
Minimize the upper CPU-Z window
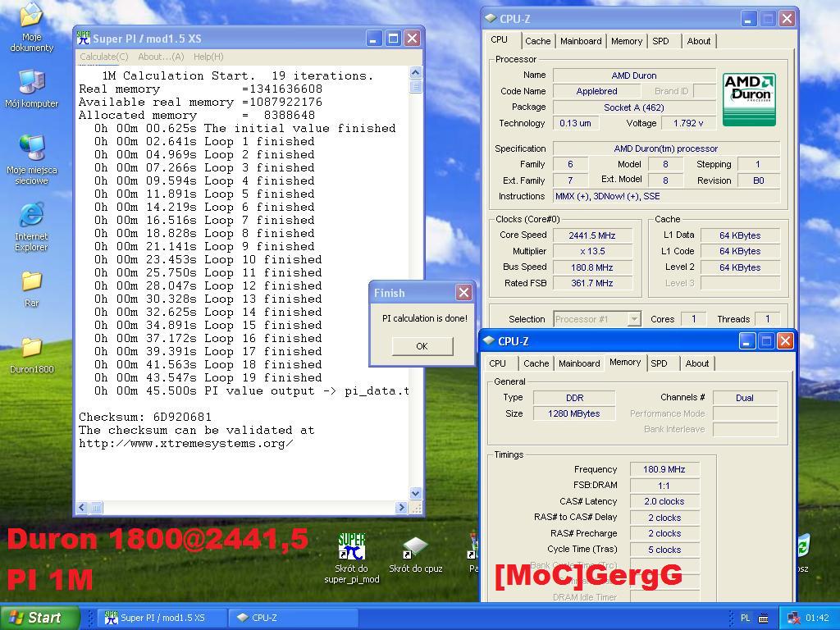pyautogui.click(x=748, y=19)
